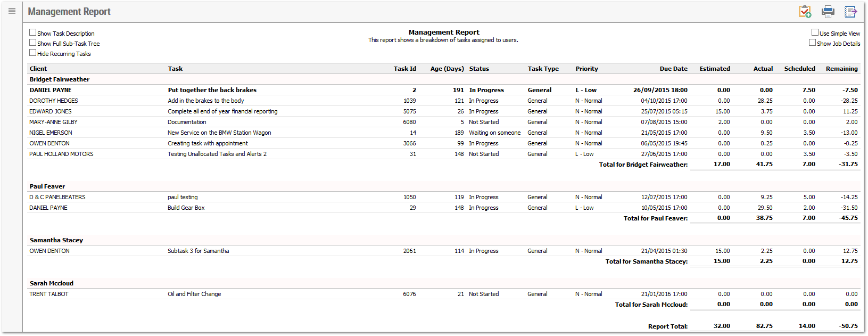The height and width of the screenshot is (336, 868).
Task: Enable Hide Recurring Tasks option
Action: pos(32,53)
